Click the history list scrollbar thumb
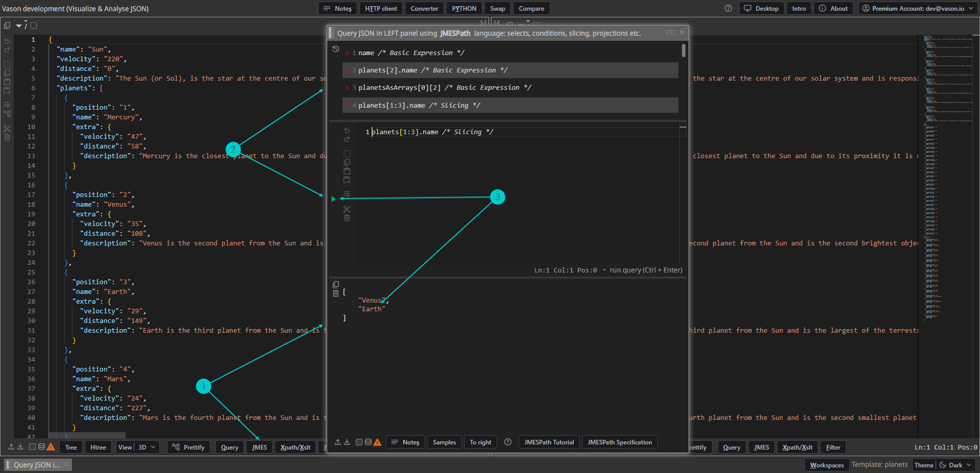The width and height of the screenshot is (980, 473). tap(683, 51)
